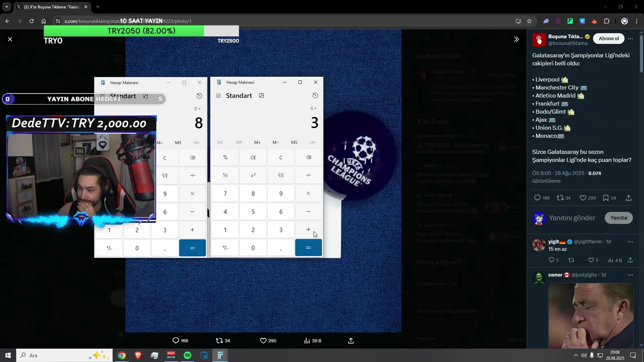Open Brave browser from the taskbar
Viewport: 644px width, 362px height.
138,355
